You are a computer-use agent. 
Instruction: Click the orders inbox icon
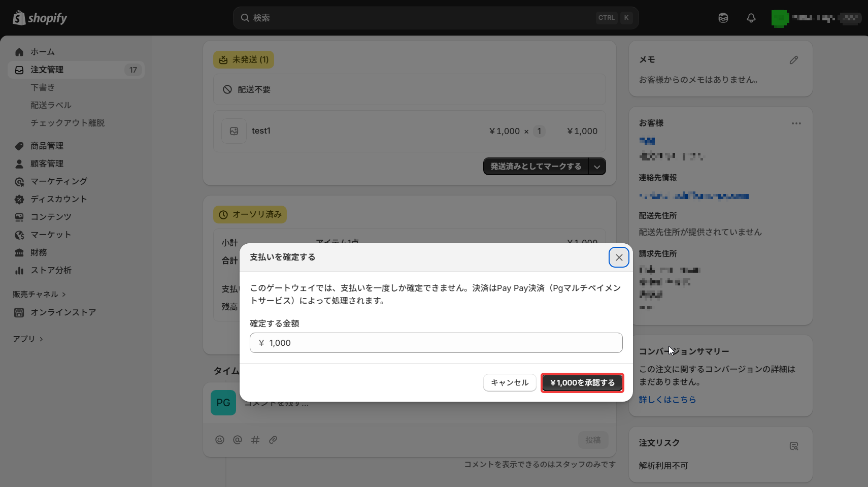(19, 70)
